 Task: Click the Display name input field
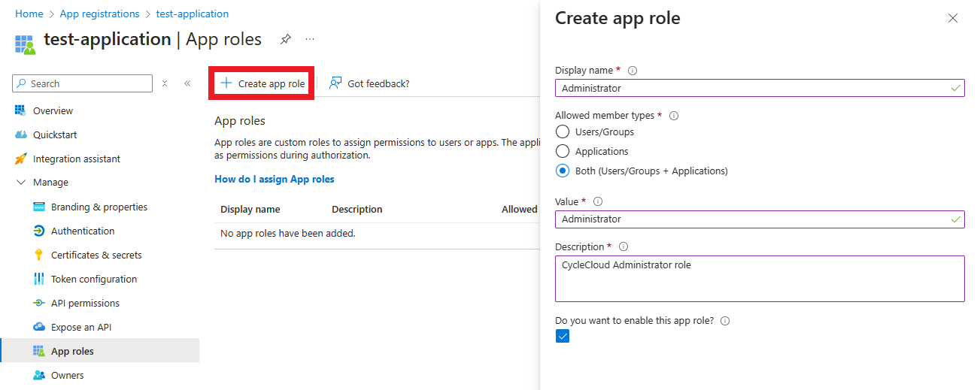pos(760,88)
